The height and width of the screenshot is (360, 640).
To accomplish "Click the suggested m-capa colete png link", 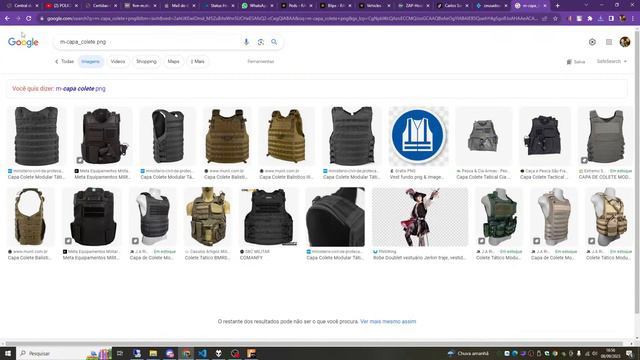I will click(80, 89).
